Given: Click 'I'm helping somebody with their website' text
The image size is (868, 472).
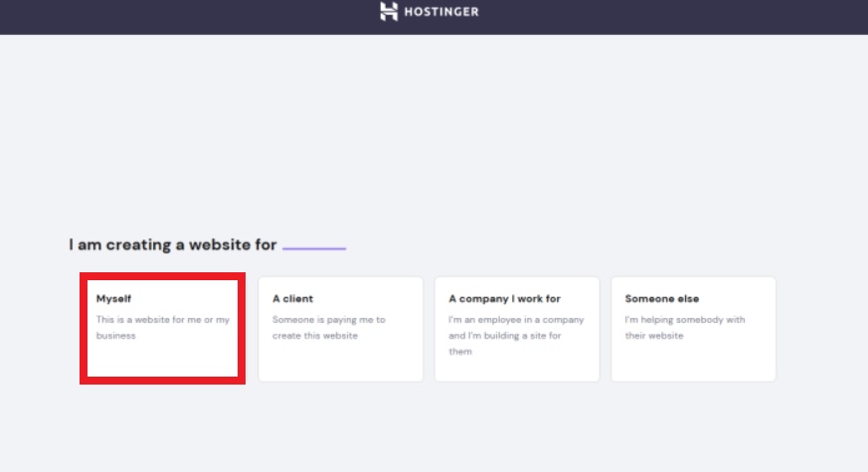Looking at the screenshot, I should pyautogui.click(x=685, y=328).
